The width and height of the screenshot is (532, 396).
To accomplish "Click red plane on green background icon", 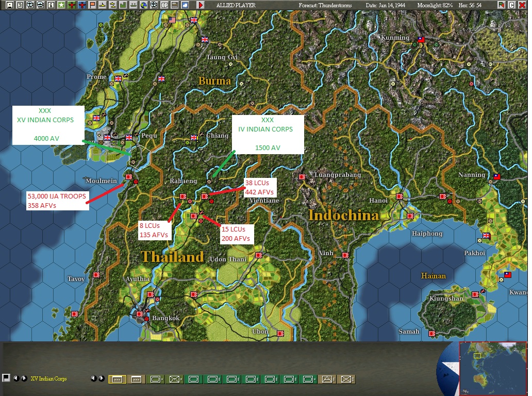I will [x=72, y=5].
